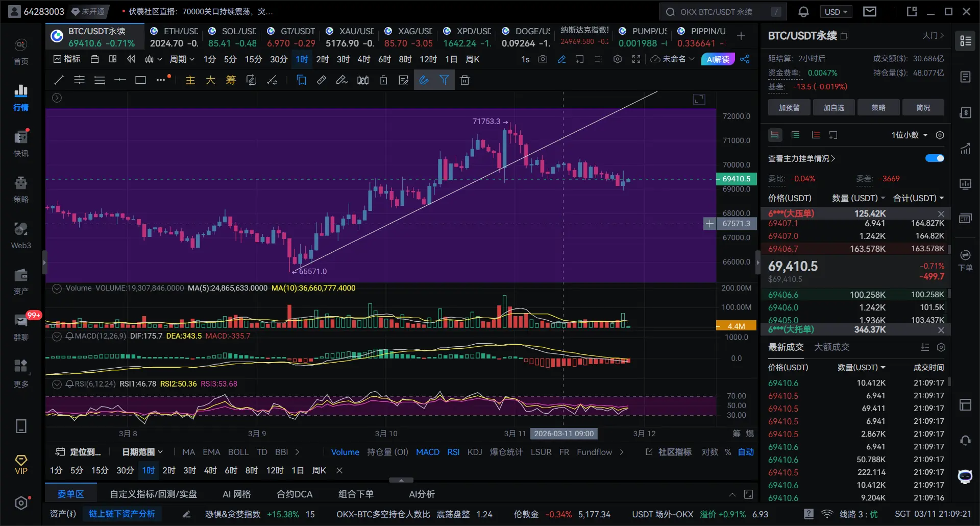The width and height of the screenshot is (980, 526).
Task: Show buy-only order book layout
Action: tap(796, 135)
